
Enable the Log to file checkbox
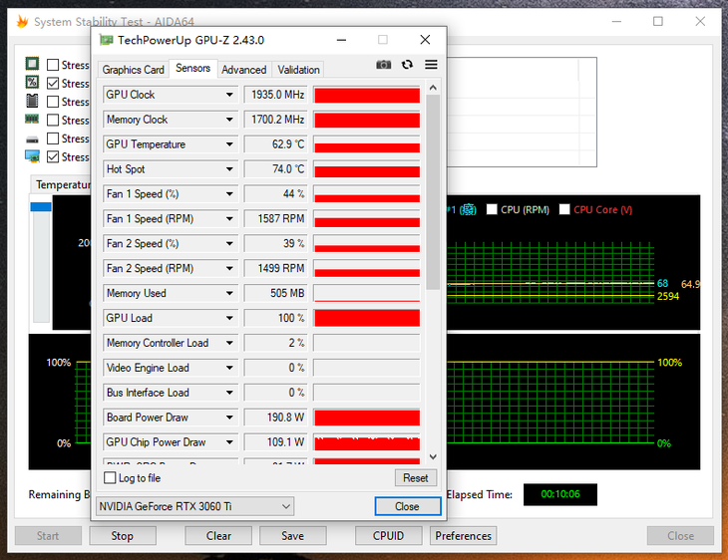pos(110,478)
